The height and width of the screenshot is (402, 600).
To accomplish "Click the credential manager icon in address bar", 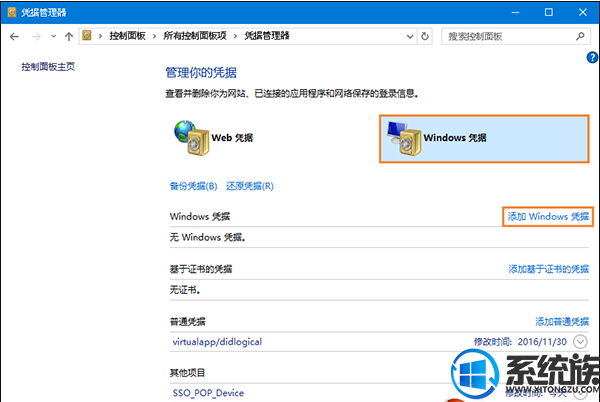I will click(x=87, y=36).
